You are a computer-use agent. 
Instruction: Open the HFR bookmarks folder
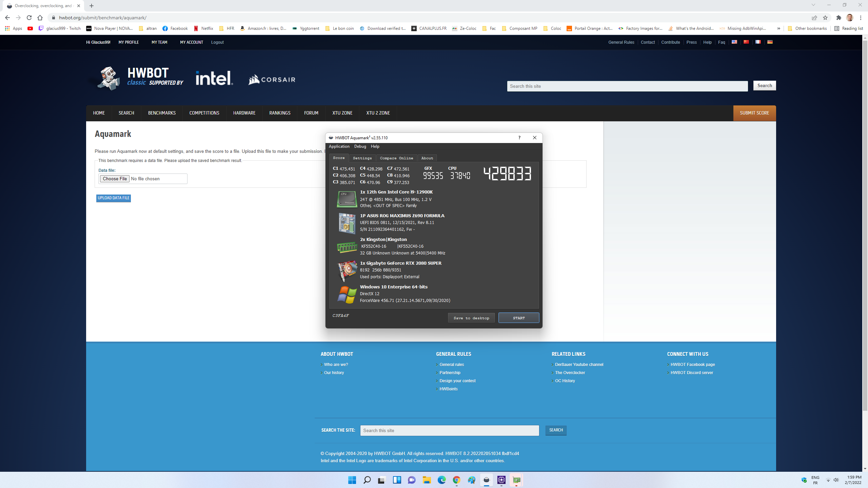coord(227,28)
